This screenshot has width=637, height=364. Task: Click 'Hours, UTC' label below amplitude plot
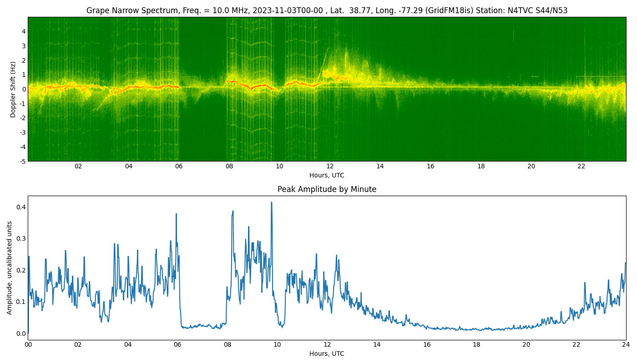pos(327,354)
